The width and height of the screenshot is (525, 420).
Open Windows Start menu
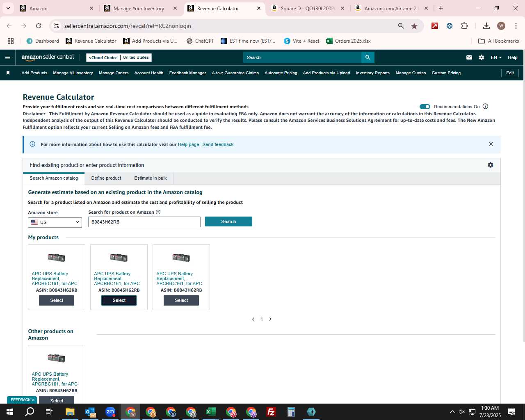point(10,412)
